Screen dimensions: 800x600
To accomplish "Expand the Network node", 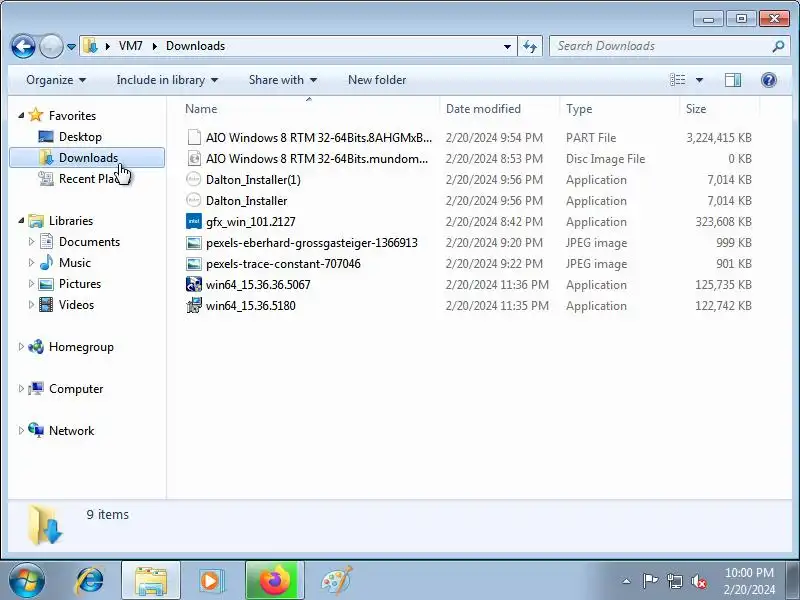I will [21, 430].
